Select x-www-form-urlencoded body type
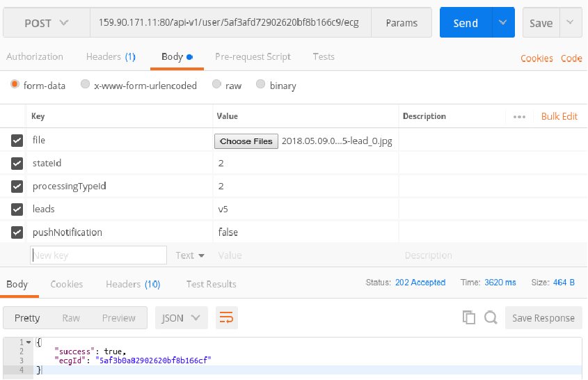588x380 pixels. point(85,84)
